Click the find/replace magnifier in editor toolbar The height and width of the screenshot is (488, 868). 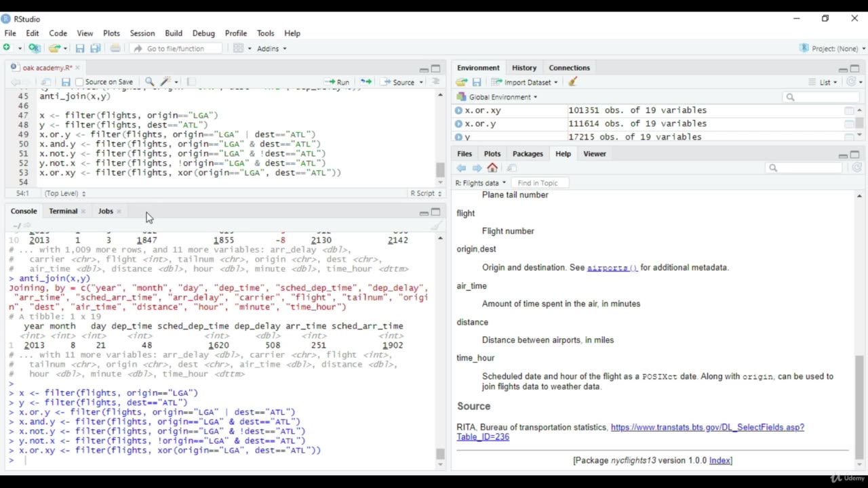[149, 82]
